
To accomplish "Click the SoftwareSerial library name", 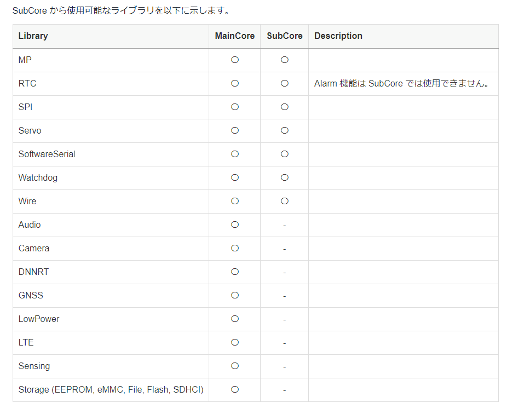I will (47, 154).
